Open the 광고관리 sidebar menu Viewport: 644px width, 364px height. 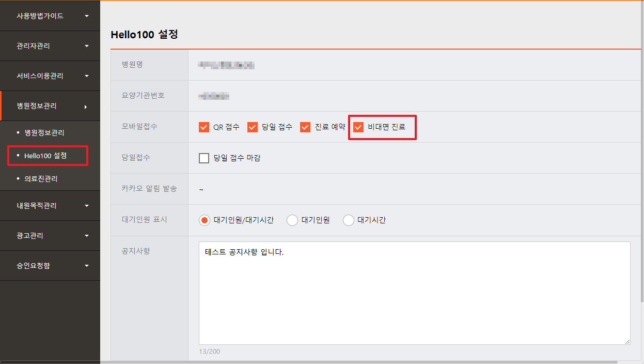coord(30,236)
